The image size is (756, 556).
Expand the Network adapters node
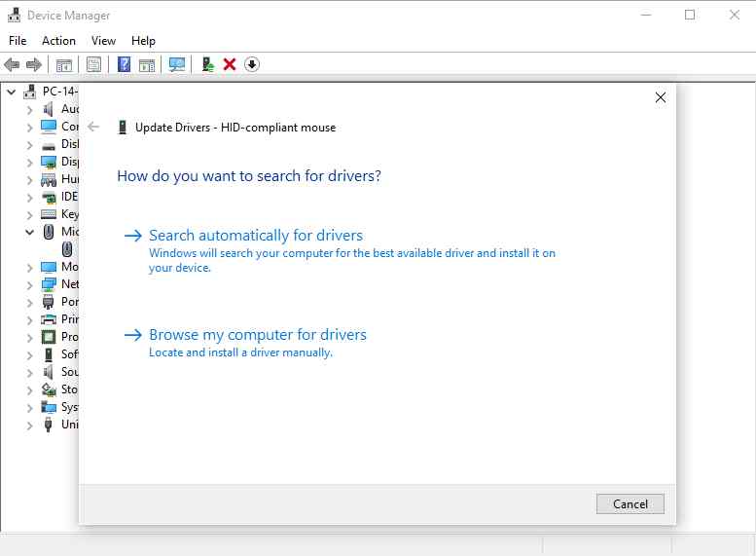[x=29, y=284]
